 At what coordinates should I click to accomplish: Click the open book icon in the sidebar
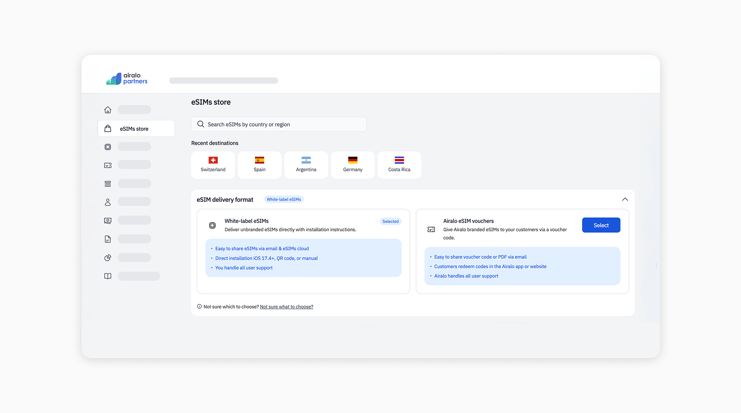point(108,276)
